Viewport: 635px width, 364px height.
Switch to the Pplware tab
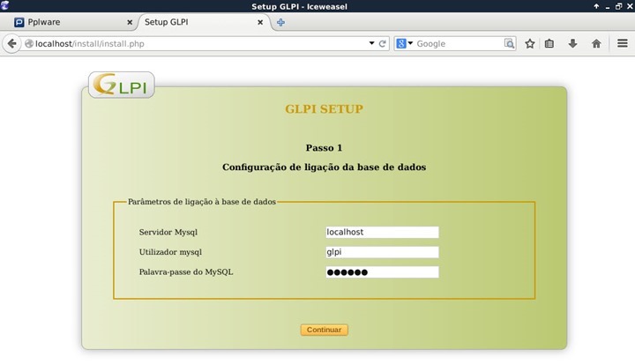[x=72, y=22]
